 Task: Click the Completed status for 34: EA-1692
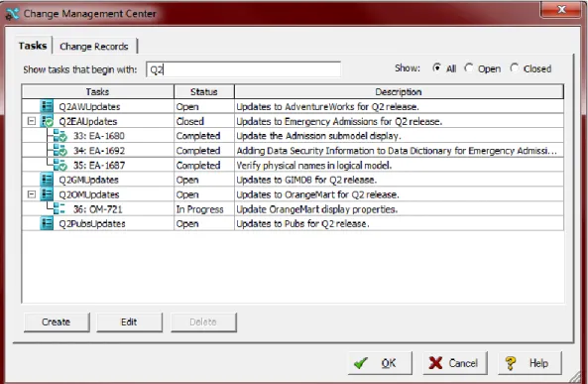click(x=198, y=151)
